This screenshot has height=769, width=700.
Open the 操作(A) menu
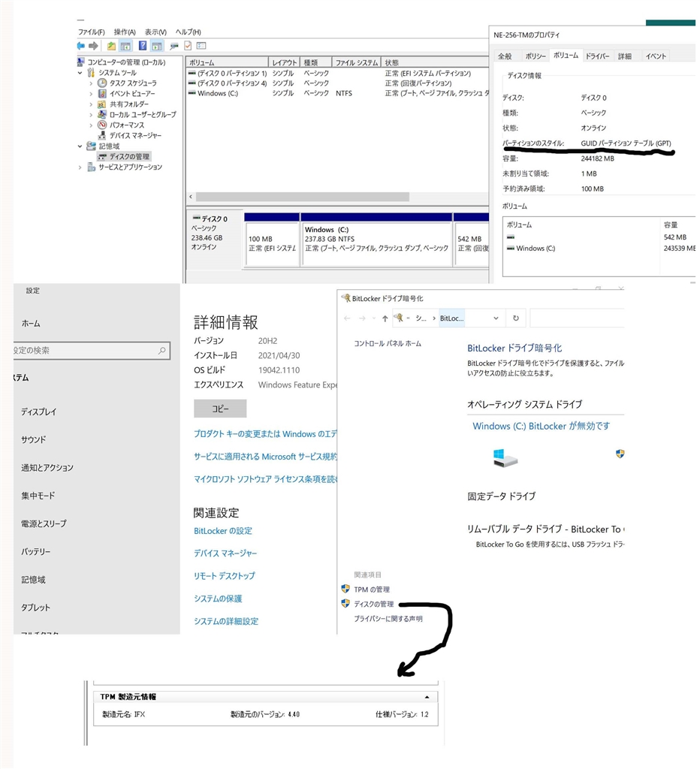tap(125, 32)
